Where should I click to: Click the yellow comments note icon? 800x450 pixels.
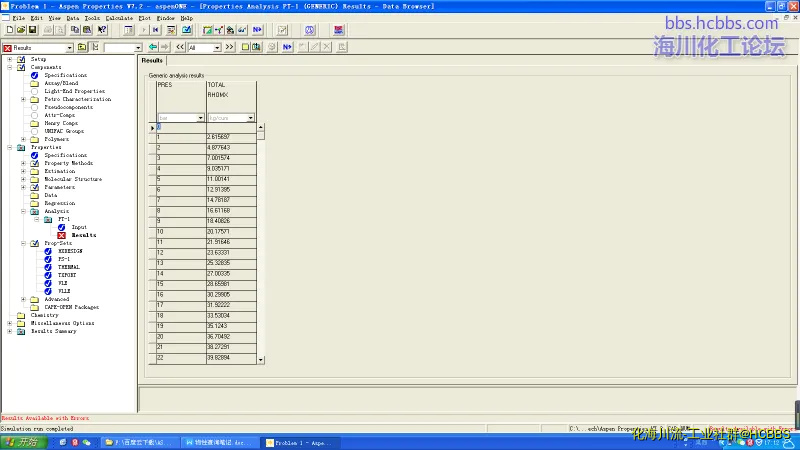click(245, 47)
